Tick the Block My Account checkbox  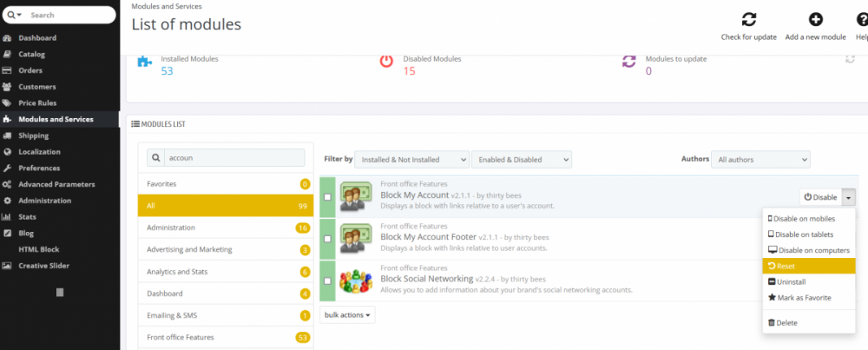tap(327, 197)
